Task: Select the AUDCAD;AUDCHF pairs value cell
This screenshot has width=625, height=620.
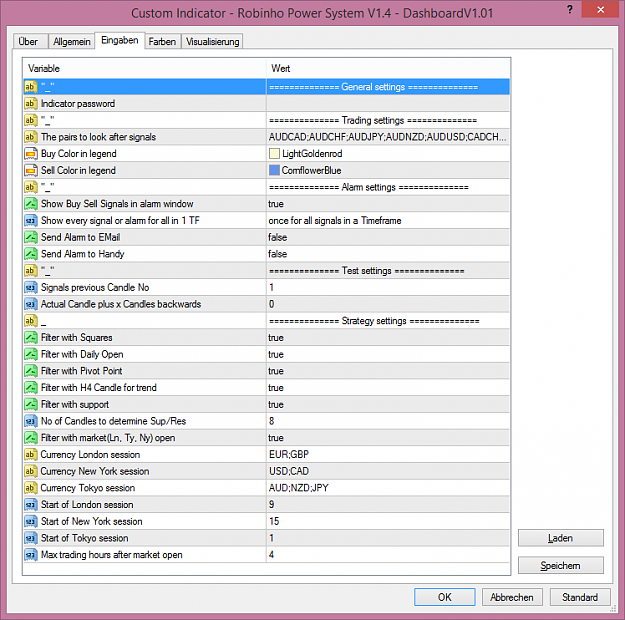Action: (x=388, y=137)
